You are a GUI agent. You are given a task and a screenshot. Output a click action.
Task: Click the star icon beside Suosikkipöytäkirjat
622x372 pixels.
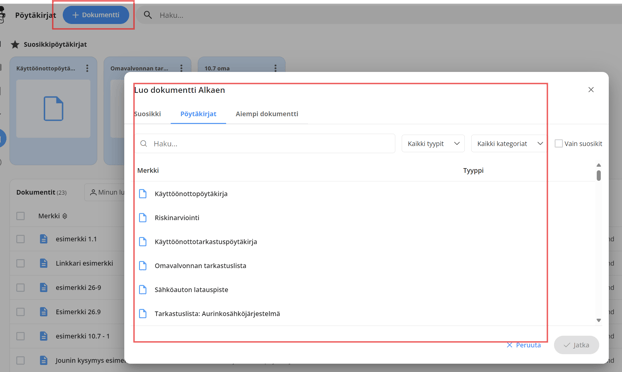point(15,44)
